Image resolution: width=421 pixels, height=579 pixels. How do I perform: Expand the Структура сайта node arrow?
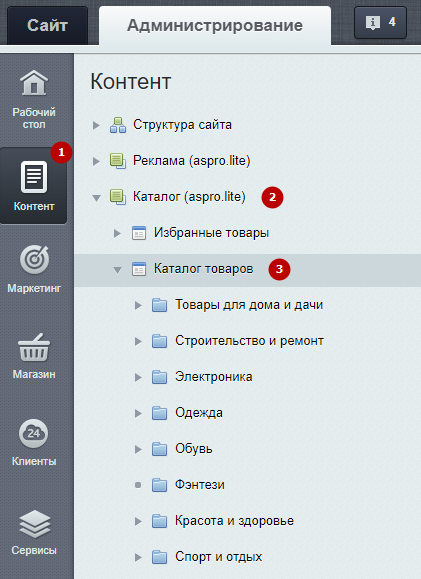[96, 125]
